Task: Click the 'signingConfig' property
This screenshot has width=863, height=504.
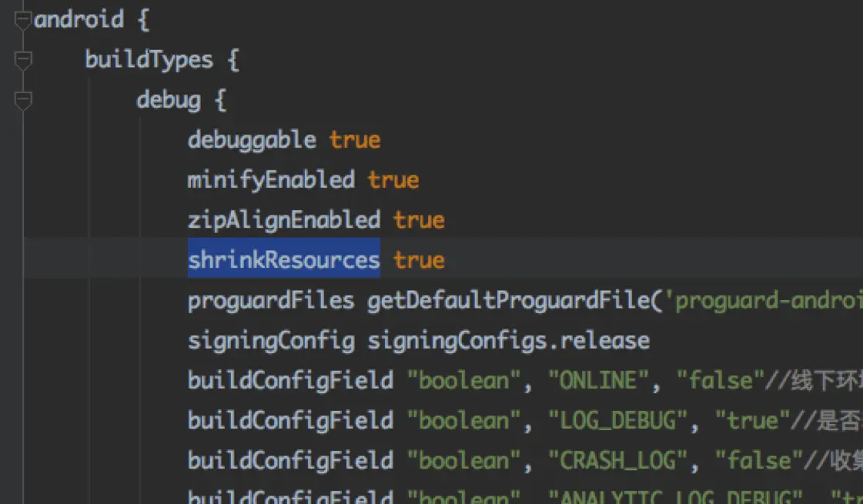Action: (x=271, y=341)
